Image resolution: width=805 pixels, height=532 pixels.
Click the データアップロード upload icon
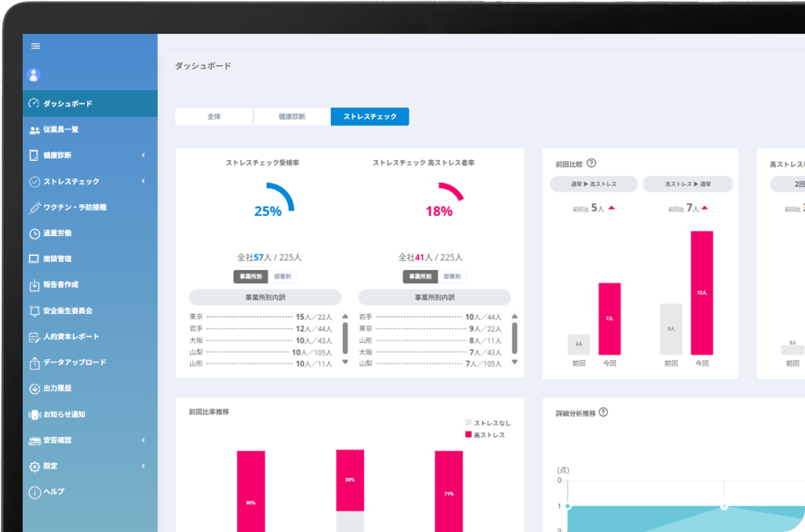(x=35, y=363)
